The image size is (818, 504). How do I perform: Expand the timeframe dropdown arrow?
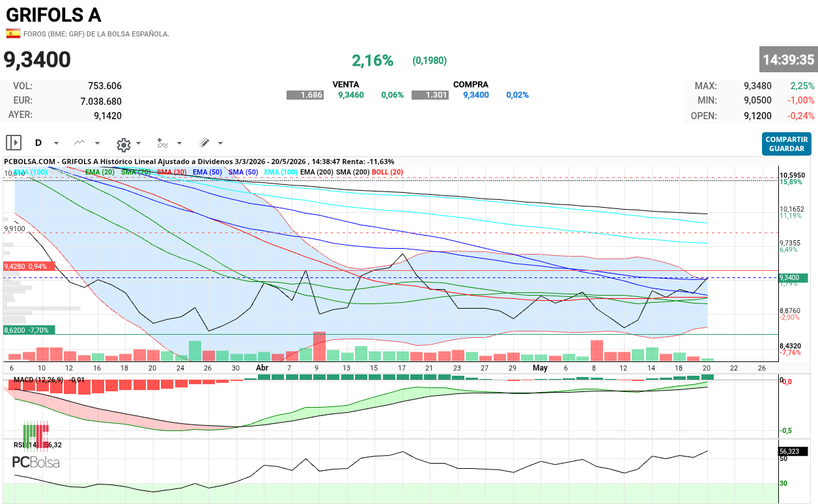click(56, 143)
